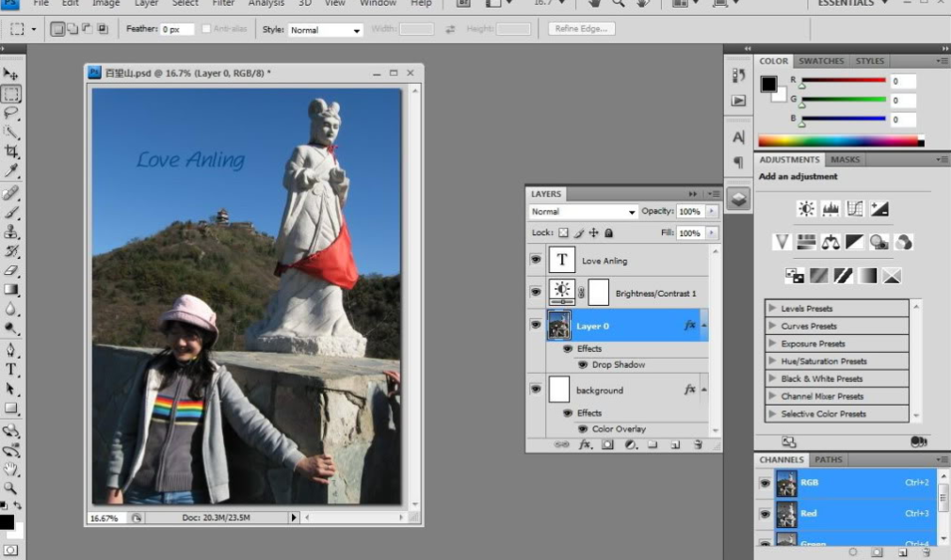Delete layer using trash icon

click(698, 444)
